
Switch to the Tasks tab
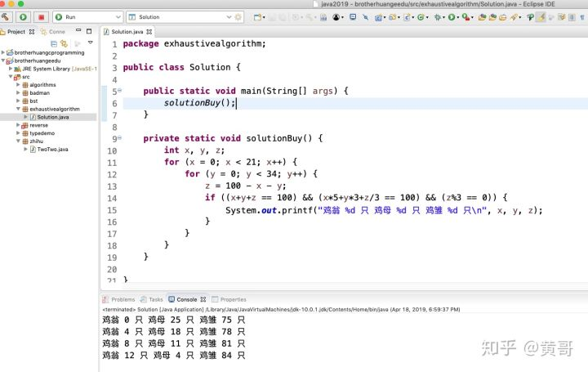tap(152, 299)
